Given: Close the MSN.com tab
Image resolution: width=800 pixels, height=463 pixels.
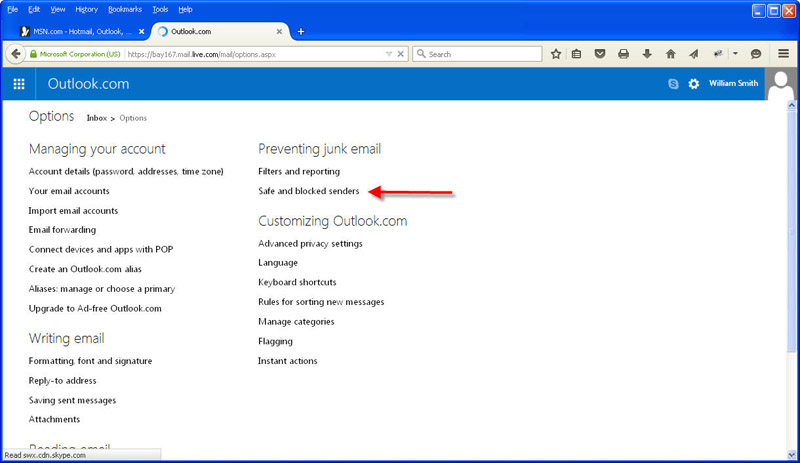Looking at the screenshot, I should (x=141, y=32).
